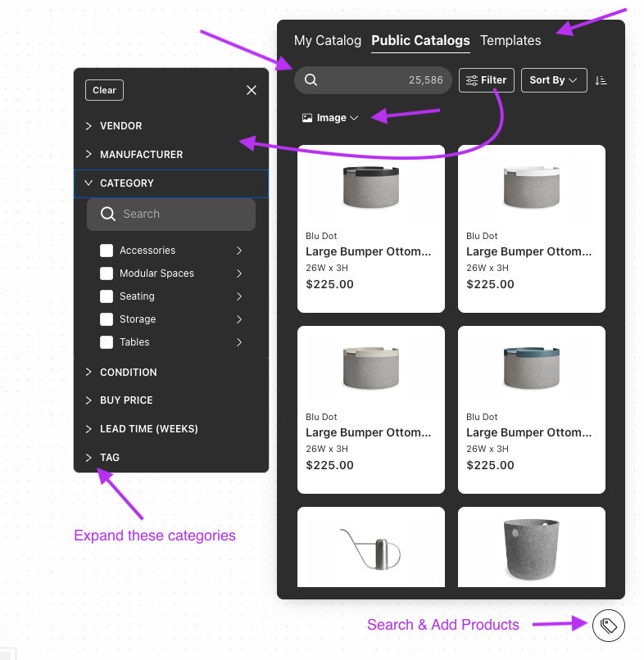
Task: Open the Sort By dropdown
Action: point(553,80)
